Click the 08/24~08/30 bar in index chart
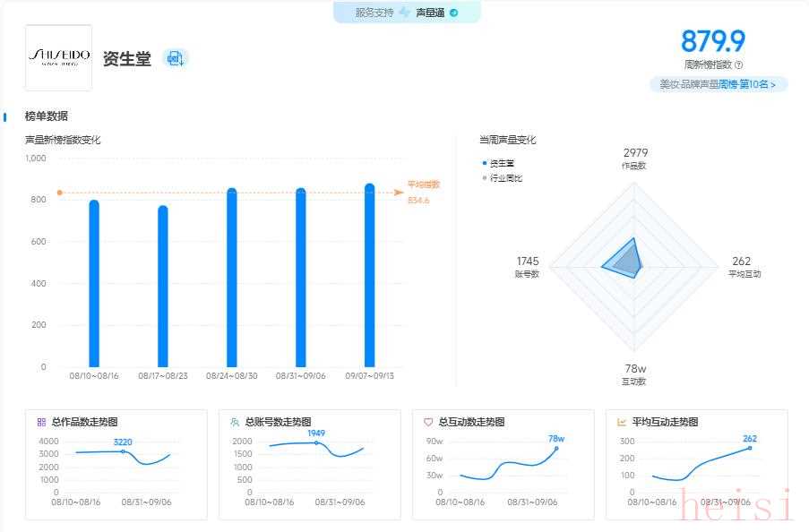The width and height of the screenshot is (809, 532). tap(232, 278)
